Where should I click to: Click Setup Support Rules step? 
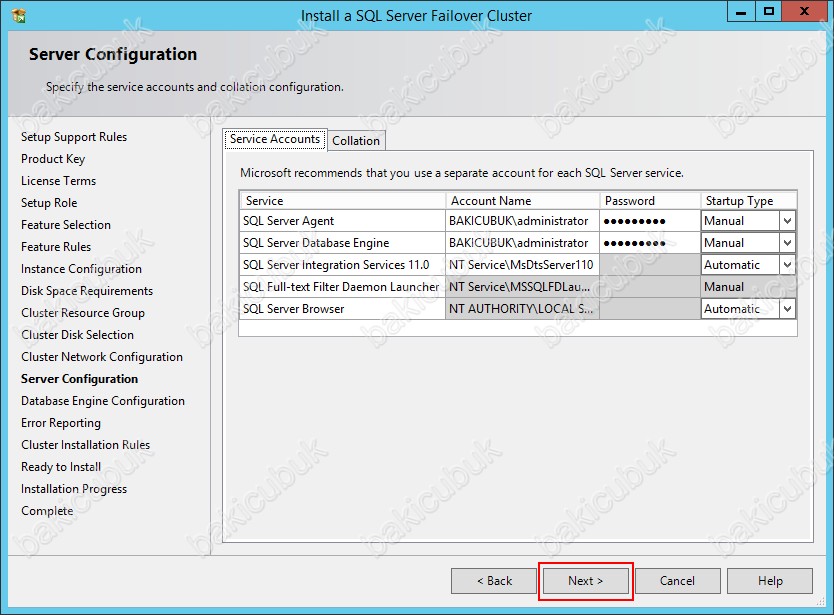point(74,137)
